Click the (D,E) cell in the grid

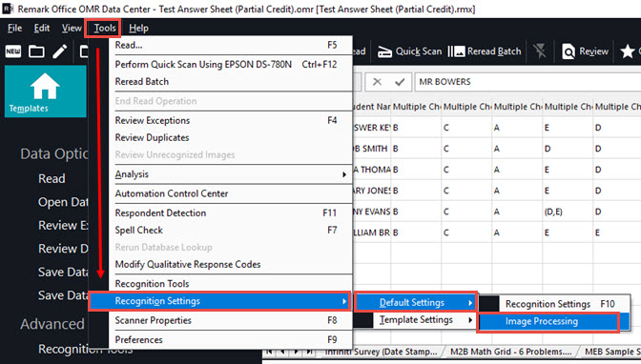click(x=568, y=212)
